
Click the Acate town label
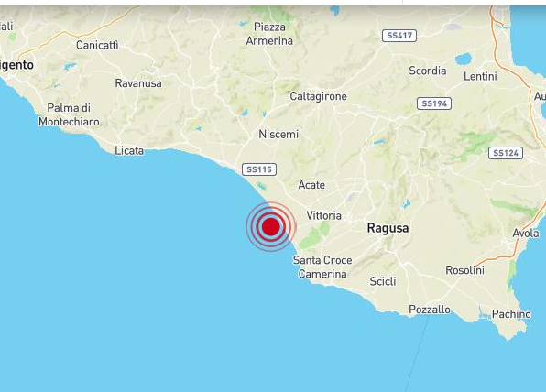pyautogui.click(x=311, y=185)
